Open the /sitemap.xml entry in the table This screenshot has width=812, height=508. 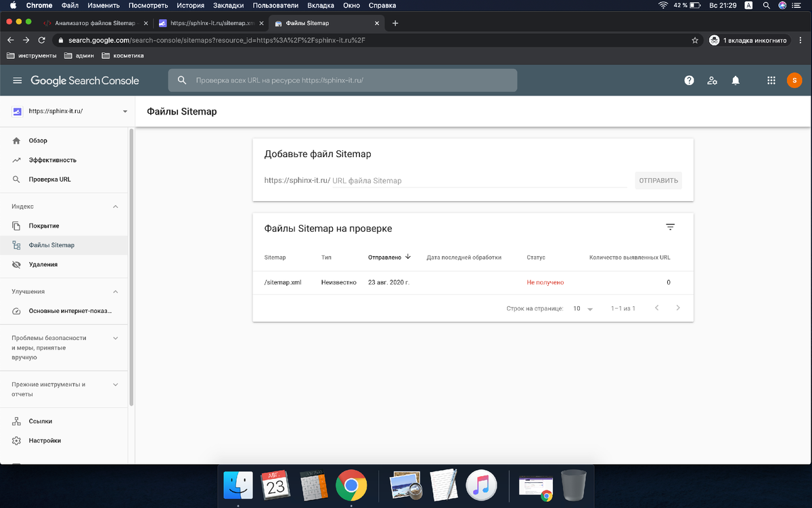(283, 282)
